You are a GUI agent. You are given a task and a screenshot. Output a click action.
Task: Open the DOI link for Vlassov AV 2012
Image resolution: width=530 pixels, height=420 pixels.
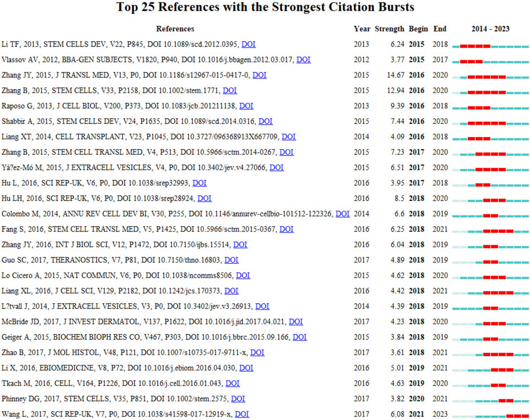click(x=304, y=60)
